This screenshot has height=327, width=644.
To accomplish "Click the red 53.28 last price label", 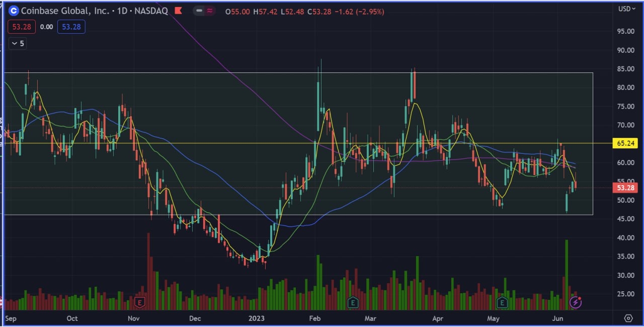I will click(625, 188).
